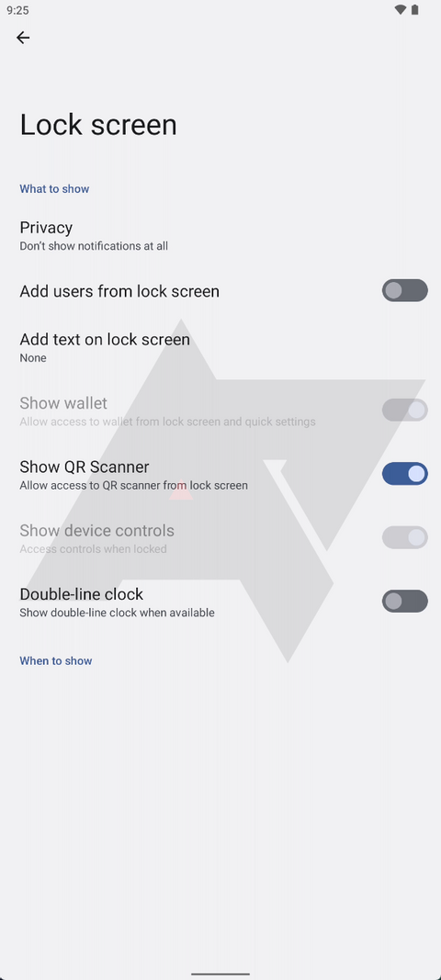Image resolution: width=441 pixels, height=980 pixels.
Task: Tap the When to show section header
Action: (x=56, y=660)
